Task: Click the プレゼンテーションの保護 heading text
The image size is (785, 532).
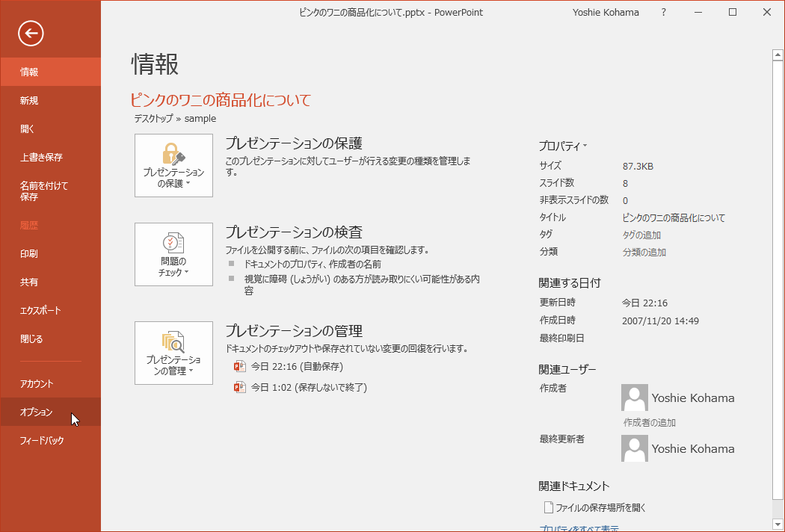Action: 294,143
